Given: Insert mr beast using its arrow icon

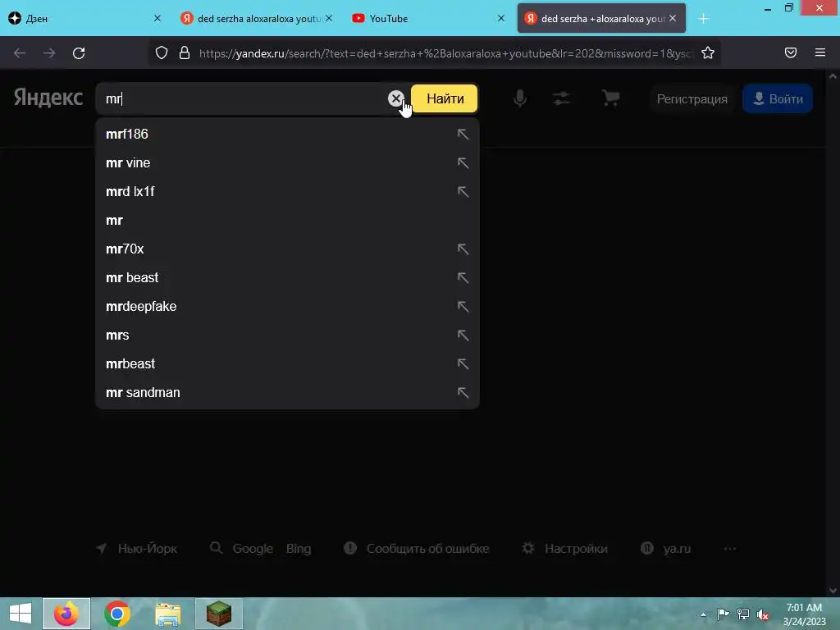Looking at the screenshot, I should [x=463, y=277].
